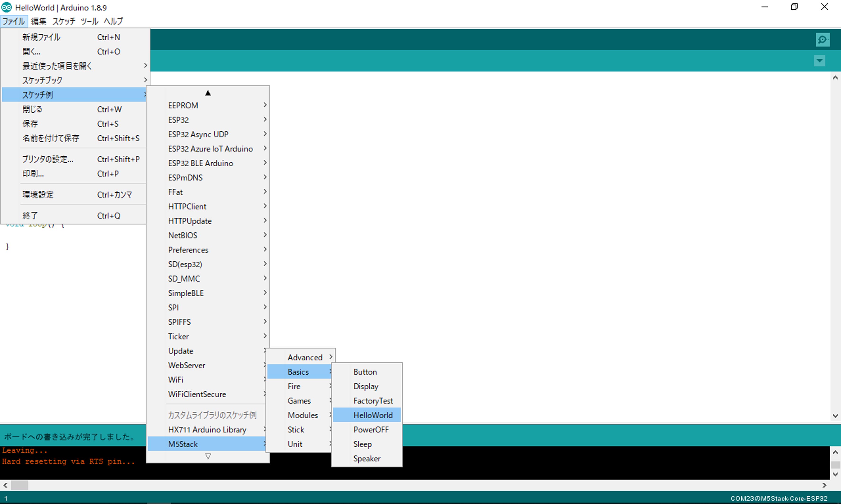Viewport: 841px width, 504px height.
Task: Click the ヘルプ menu
Action: 113,21
